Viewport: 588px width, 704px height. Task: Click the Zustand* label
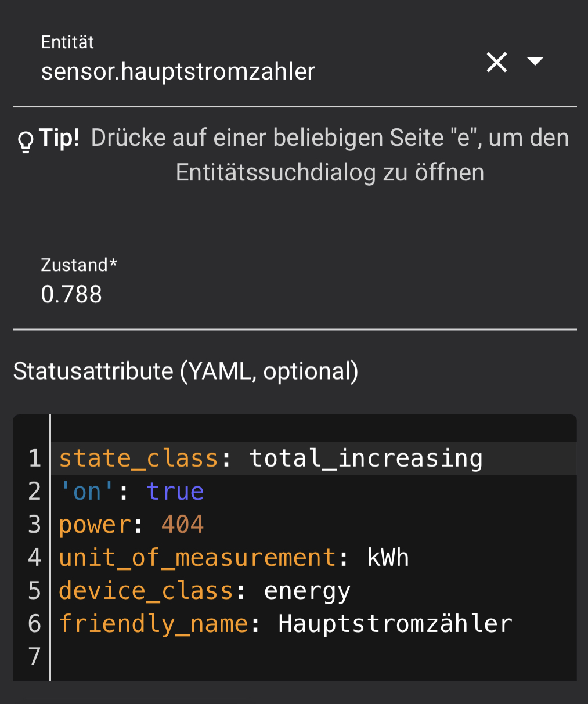click(x=79, y=265)
